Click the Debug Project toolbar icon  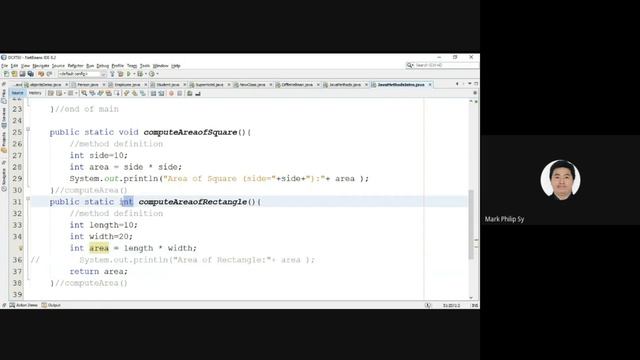pyautogui.click(x=140, y=74)
